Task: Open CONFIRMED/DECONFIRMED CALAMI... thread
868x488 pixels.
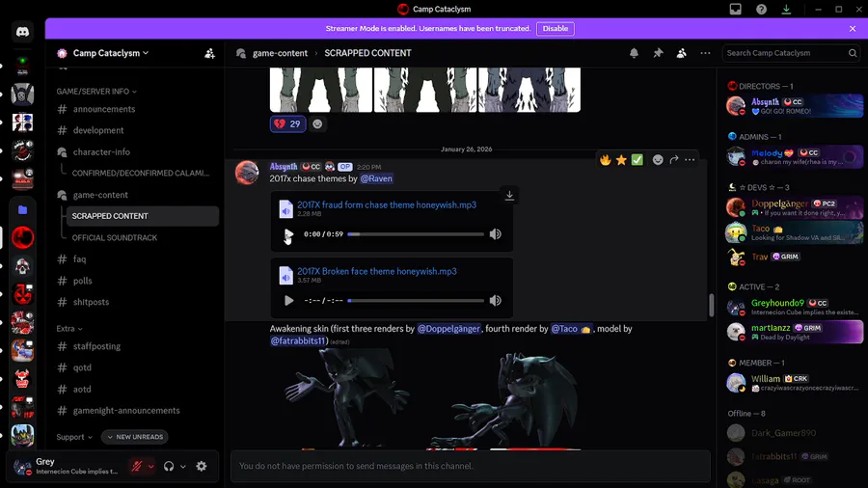Action: click(141, 174)
